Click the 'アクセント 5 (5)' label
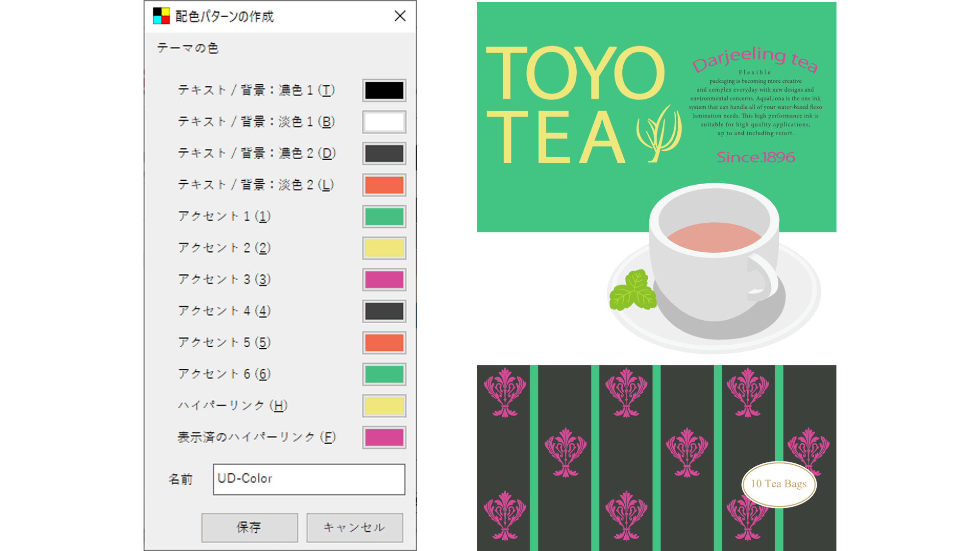Image resolution: width=980 pixels, height=551 pixels. point(224,342)
